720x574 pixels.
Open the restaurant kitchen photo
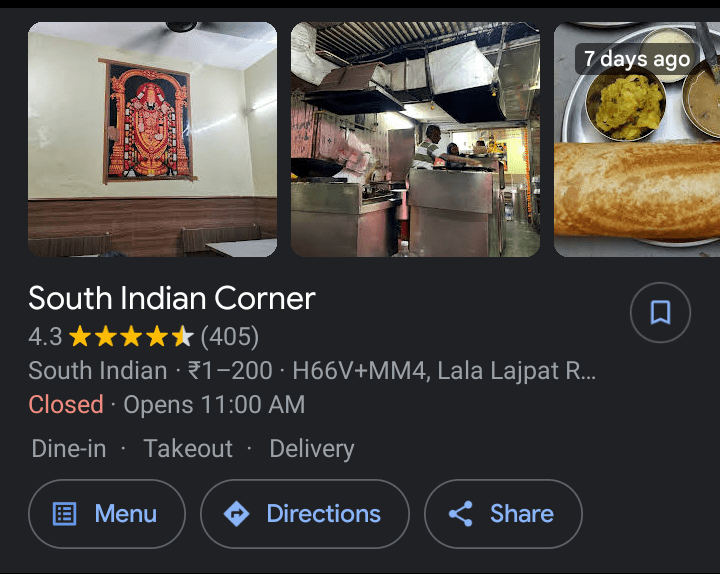(416, 139)
